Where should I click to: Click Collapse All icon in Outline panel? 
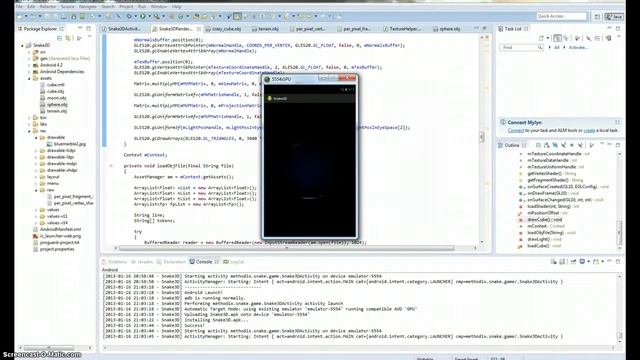(538, 145)
